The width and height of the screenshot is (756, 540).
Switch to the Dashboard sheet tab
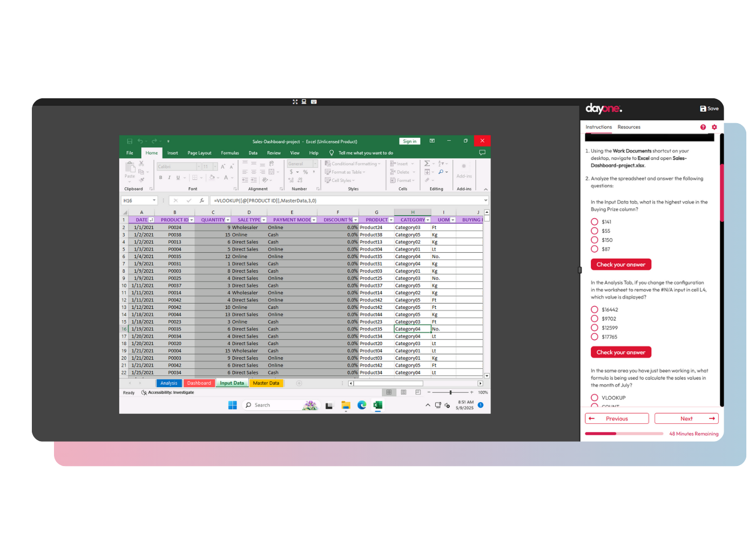[x=199, y=383]
